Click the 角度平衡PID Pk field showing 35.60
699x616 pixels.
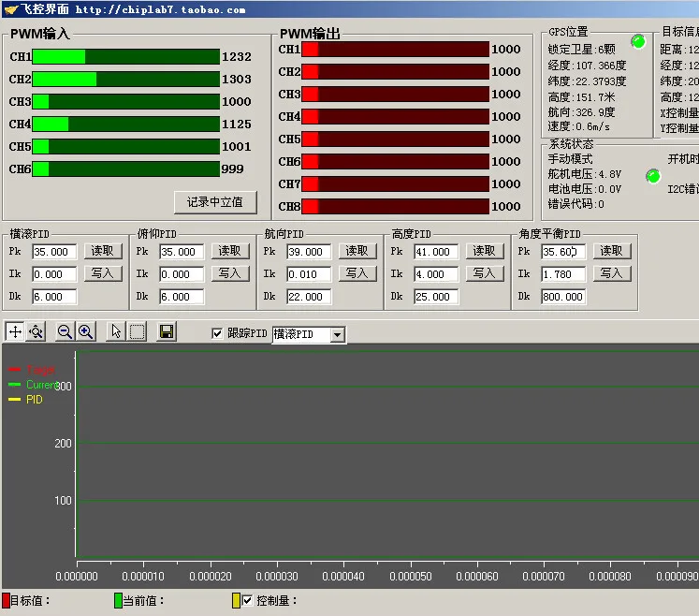563,252
